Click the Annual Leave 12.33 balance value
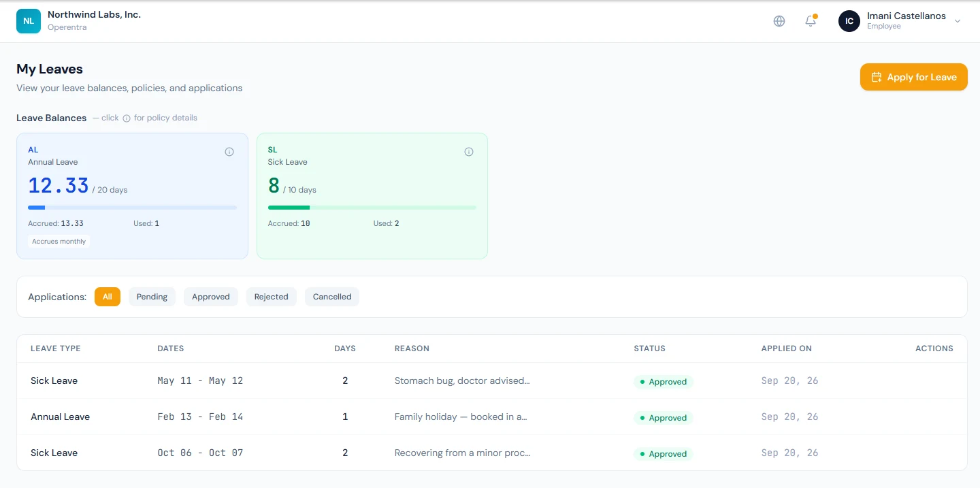The width and height of the screenshot is (980, 488). 59,185
